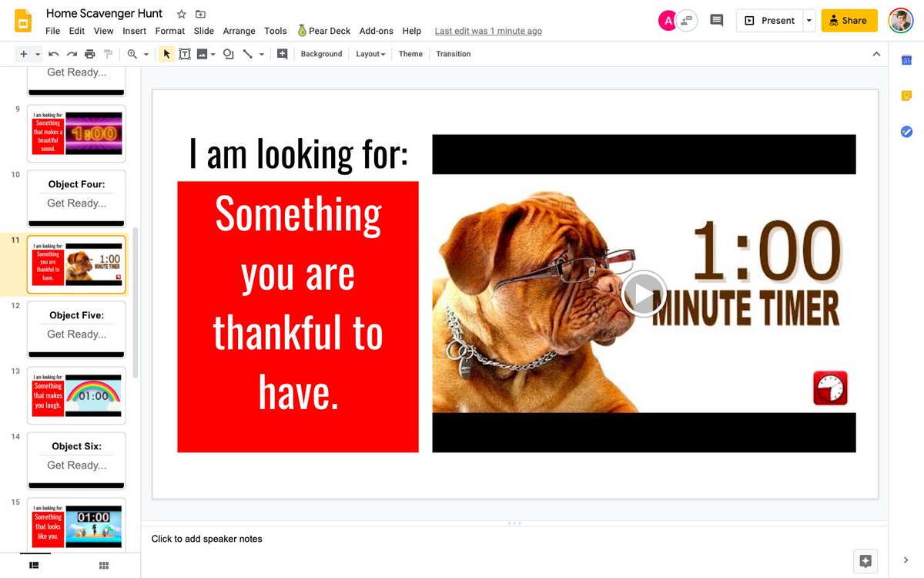Play the 1:00 minute timer video
The width and height of the screenshot is (924, 578).
pos(644,294)
